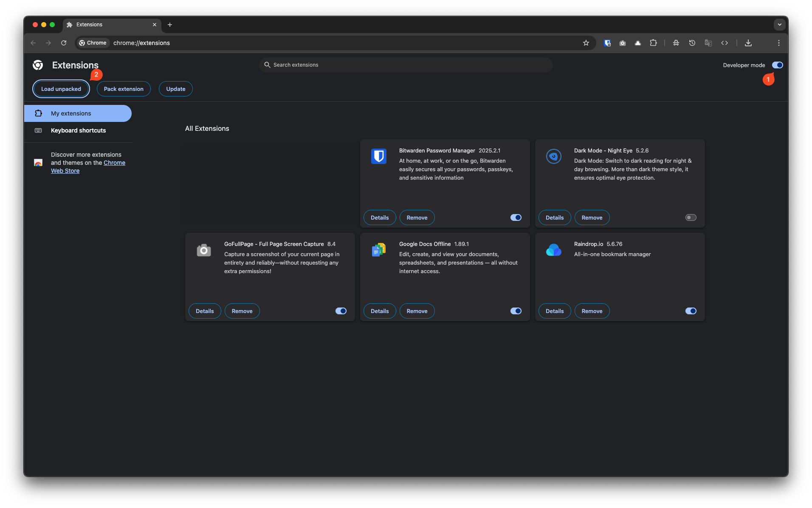Remove the Dark Mode - Night Eye extension
Viewport: 812px width, 508px height.
click(x=592, y=217)
